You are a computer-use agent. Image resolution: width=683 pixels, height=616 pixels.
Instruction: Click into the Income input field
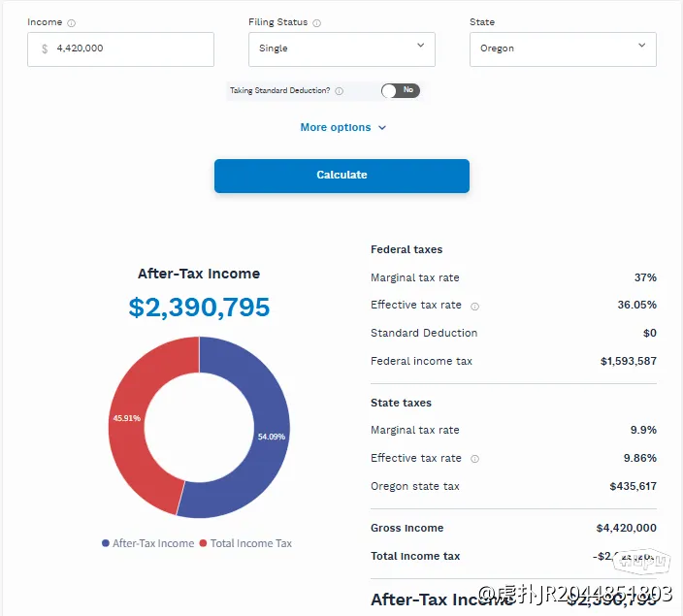(x=131, y=49)
